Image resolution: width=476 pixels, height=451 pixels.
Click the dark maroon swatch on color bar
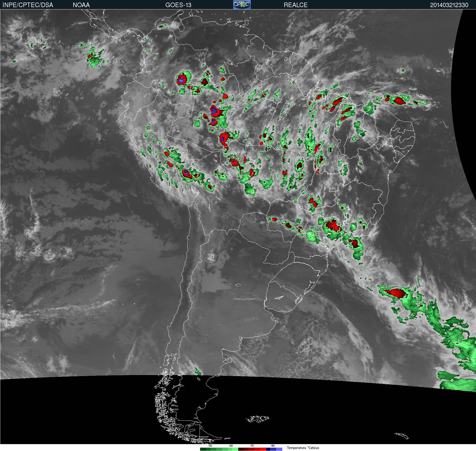[241, 449]
